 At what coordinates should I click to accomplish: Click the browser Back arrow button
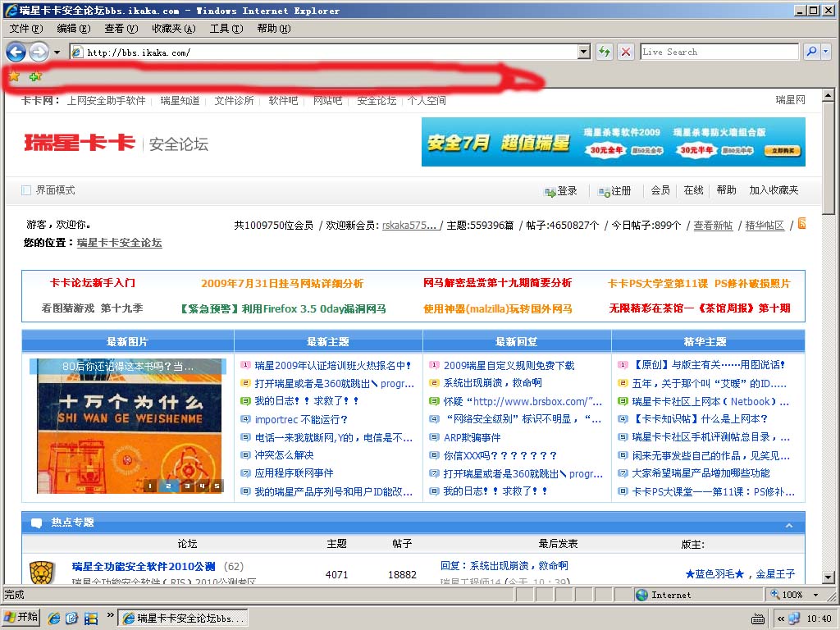pos(16,52)
